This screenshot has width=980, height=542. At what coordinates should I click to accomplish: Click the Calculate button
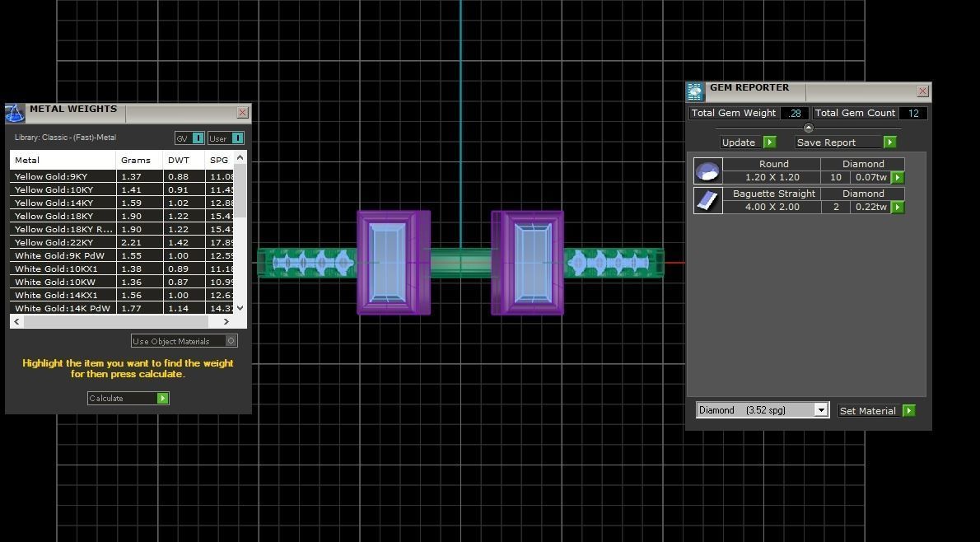(128, 398)
